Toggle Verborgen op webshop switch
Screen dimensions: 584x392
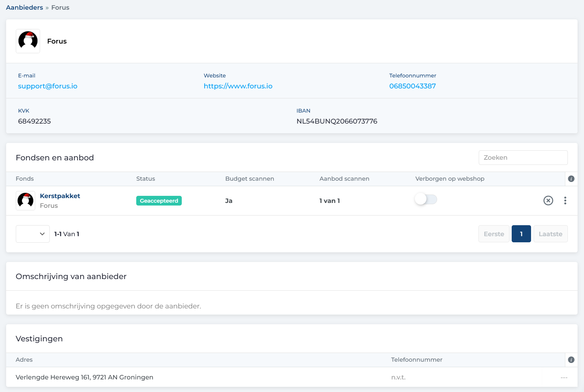(x=425, y=199)
